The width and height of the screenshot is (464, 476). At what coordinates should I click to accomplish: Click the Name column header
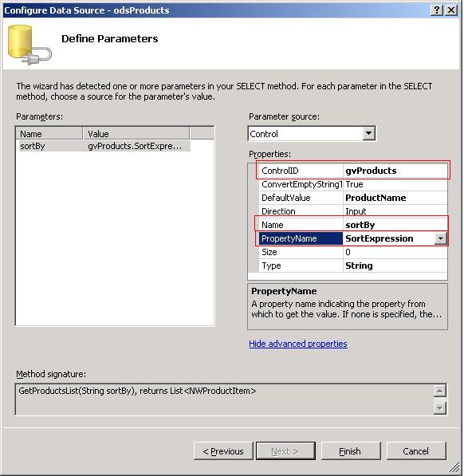tap(49, 134)
